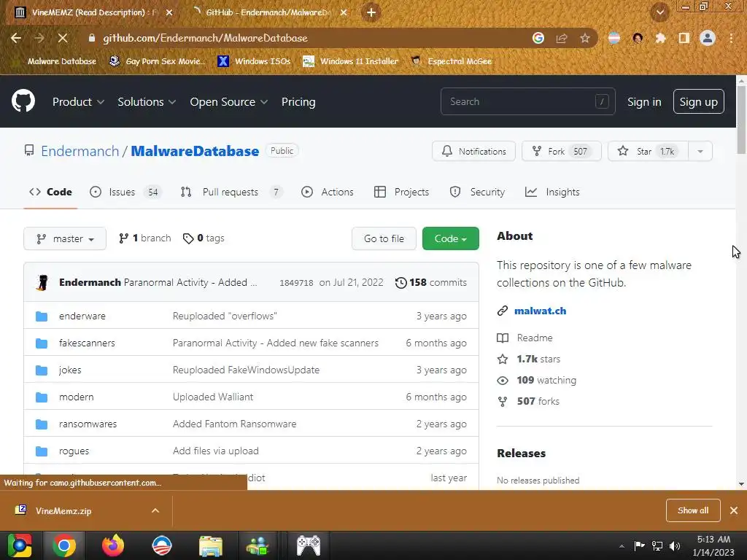Open Windows ISOs bookmark
The height and width of the screenshot is (560, 747).
point(253,61)
